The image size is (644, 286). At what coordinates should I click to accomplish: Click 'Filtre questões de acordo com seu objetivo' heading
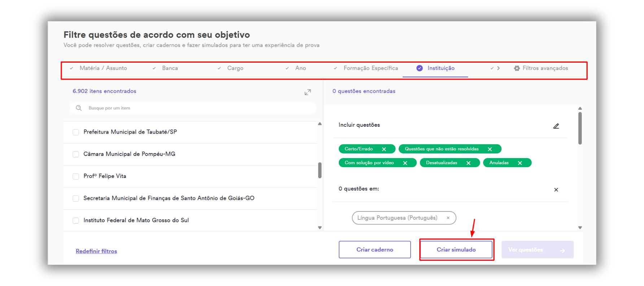tap(157, 35)
